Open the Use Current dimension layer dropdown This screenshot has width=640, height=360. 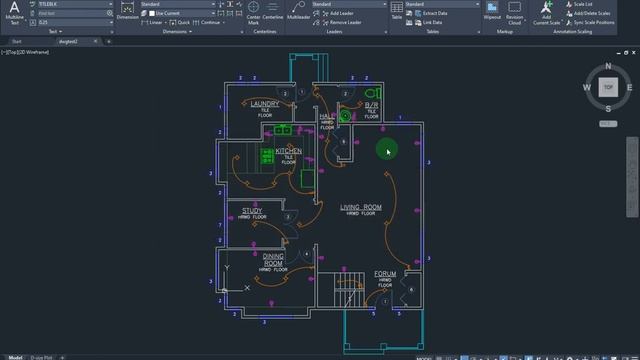point(182,13)
